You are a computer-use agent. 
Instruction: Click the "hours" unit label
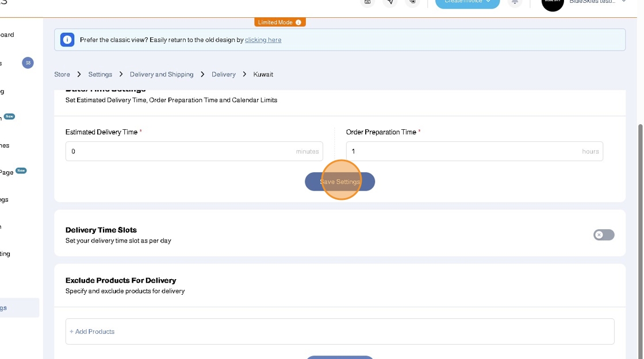click(590, 152)
